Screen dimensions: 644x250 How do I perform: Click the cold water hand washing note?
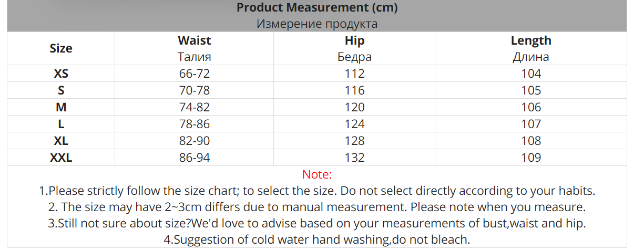point(316,240)
